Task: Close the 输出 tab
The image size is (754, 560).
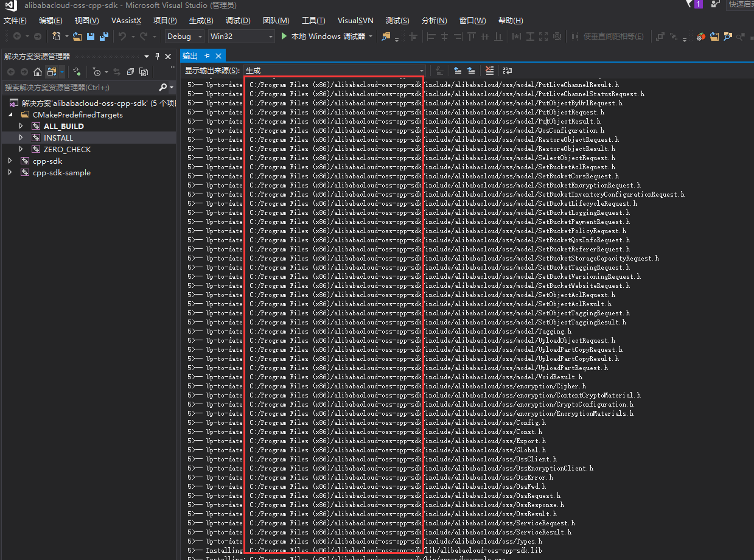Action: pos(218,56)
